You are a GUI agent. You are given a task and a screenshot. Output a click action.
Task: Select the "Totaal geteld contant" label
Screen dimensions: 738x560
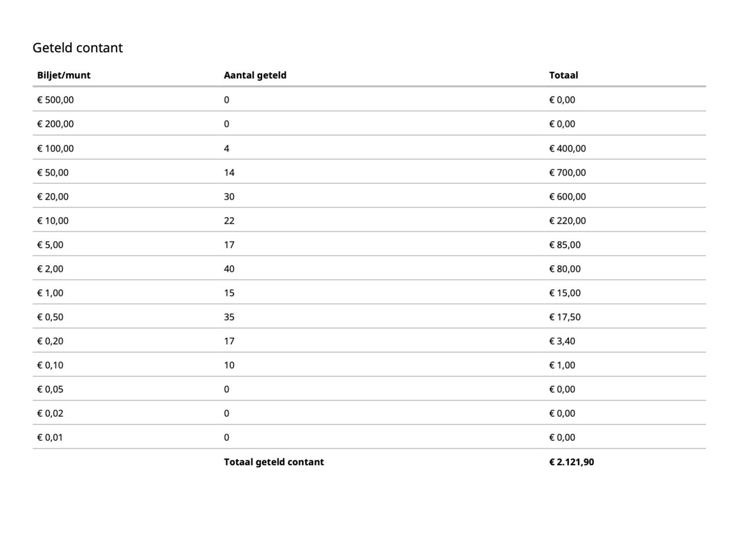click(x=274, y=462)
